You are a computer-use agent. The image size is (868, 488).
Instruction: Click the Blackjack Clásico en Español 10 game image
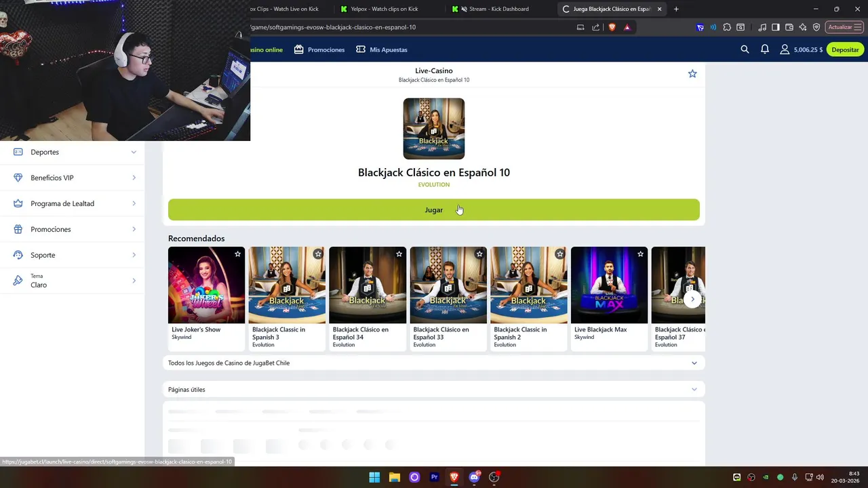434,129
